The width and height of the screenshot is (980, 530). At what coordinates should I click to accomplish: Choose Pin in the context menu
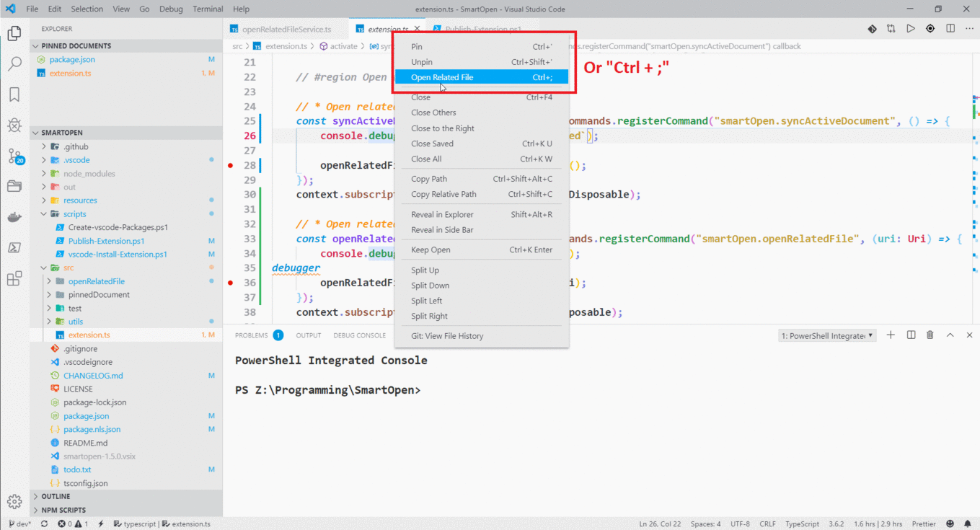(x=482, y=47)
